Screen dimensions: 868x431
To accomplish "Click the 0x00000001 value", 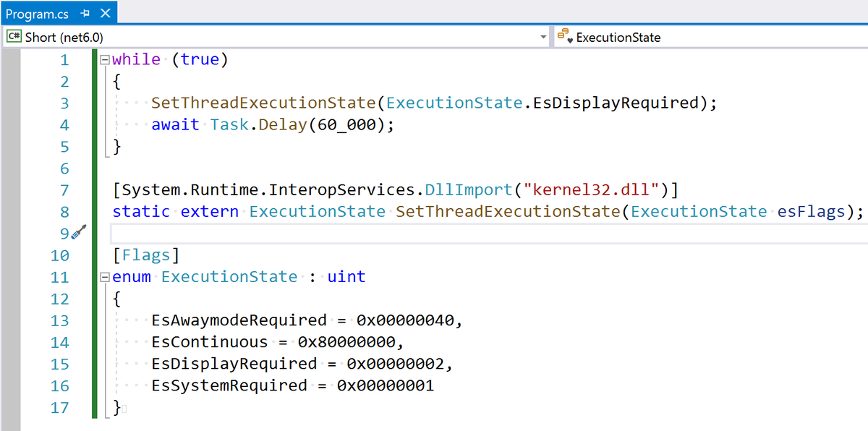I will coord(386,385).
